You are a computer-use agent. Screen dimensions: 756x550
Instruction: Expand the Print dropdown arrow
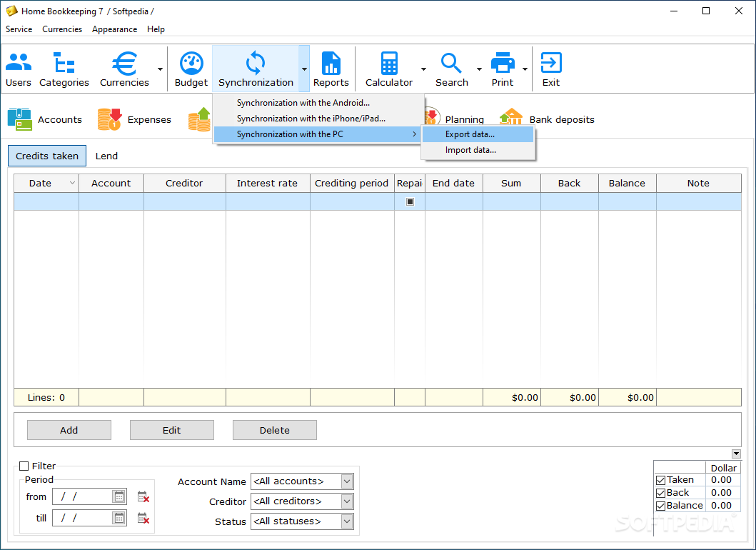(525, 69)
